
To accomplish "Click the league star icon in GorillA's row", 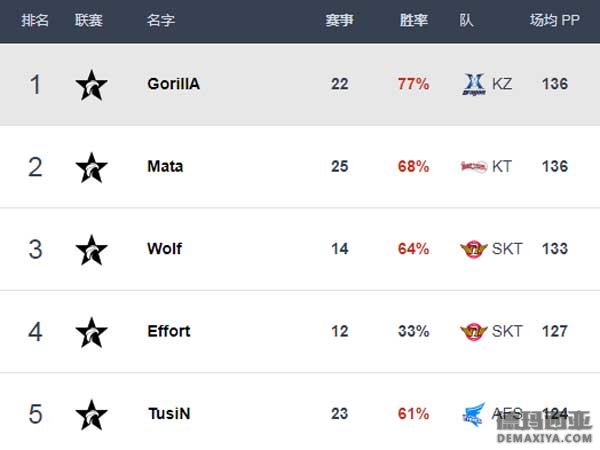I will pyautogui.click(x=91, y=85).
